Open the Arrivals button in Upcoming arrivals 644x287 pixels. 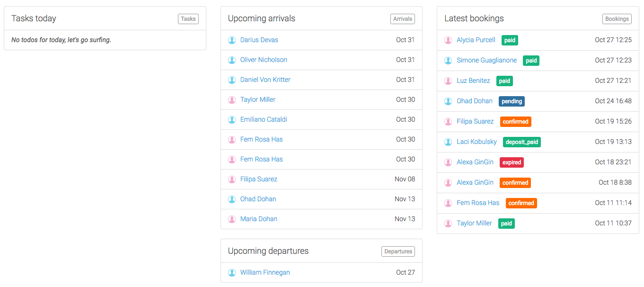(403, 19)
